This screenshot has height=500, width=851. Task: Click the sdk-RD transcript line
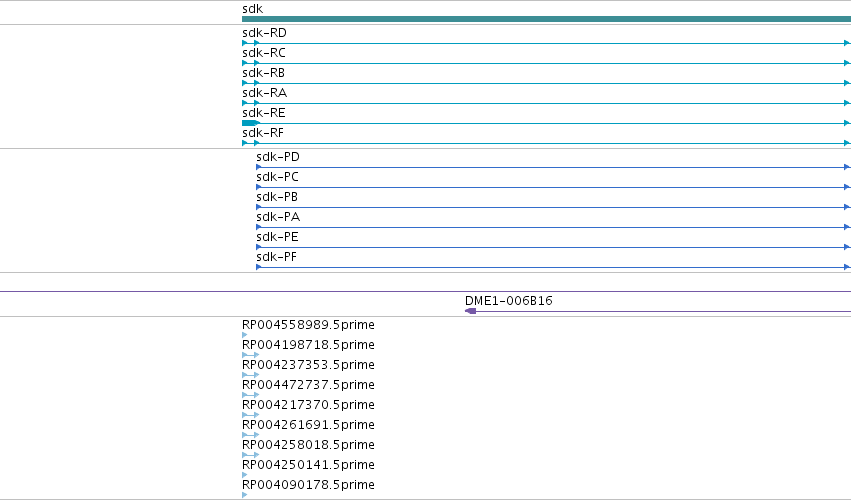[547, 43]
